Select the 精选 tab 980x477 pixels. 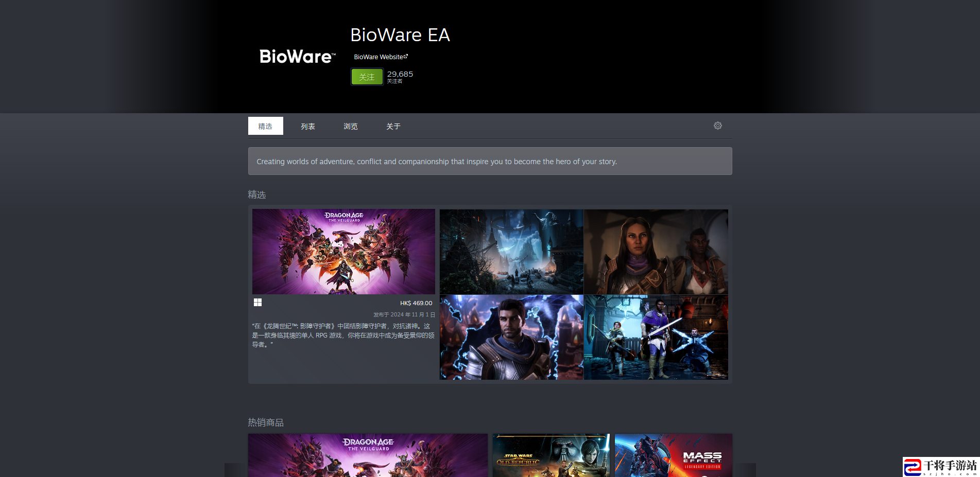(265, 126)
